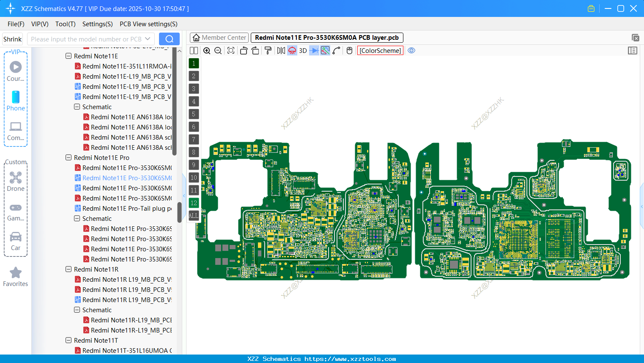644x363 pixels.
Task: Collapse the Redmi Note11E tree node
Action: tap(69, 56)
